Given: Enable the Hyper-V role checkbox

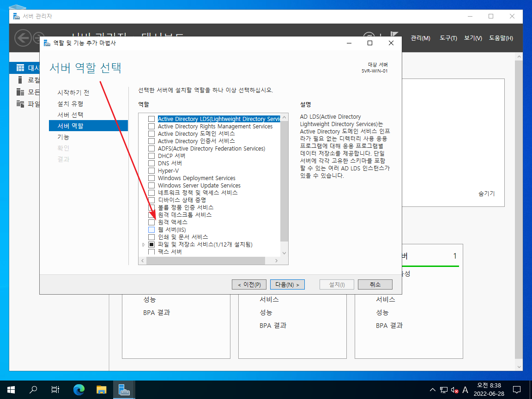Looking at the screenshot, I should pos(151,171).
